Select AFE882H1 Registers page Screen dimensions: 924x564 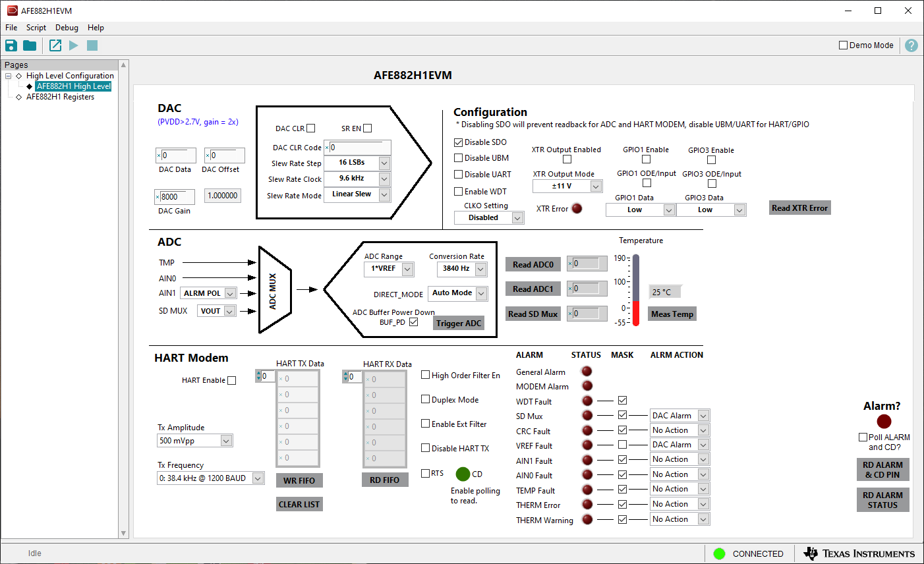tap(60, 97)
